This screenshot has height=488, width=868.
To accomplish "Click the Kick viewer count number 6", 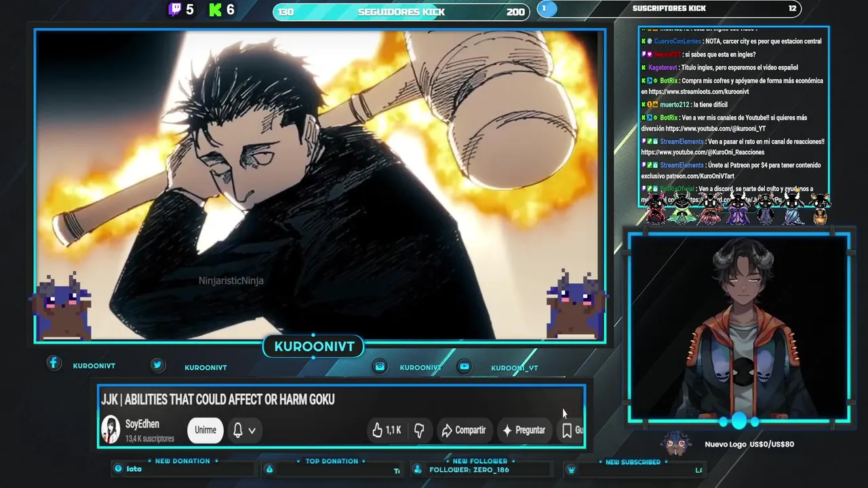I will [231, 9].
